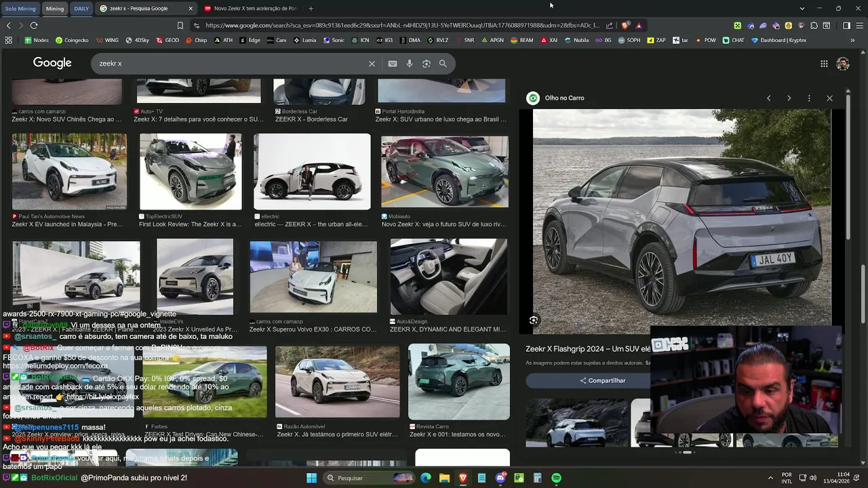Screen dimensions: 868x488
Task: Bookmark this page icon in address bar
Action: click(x=180, y=26)
